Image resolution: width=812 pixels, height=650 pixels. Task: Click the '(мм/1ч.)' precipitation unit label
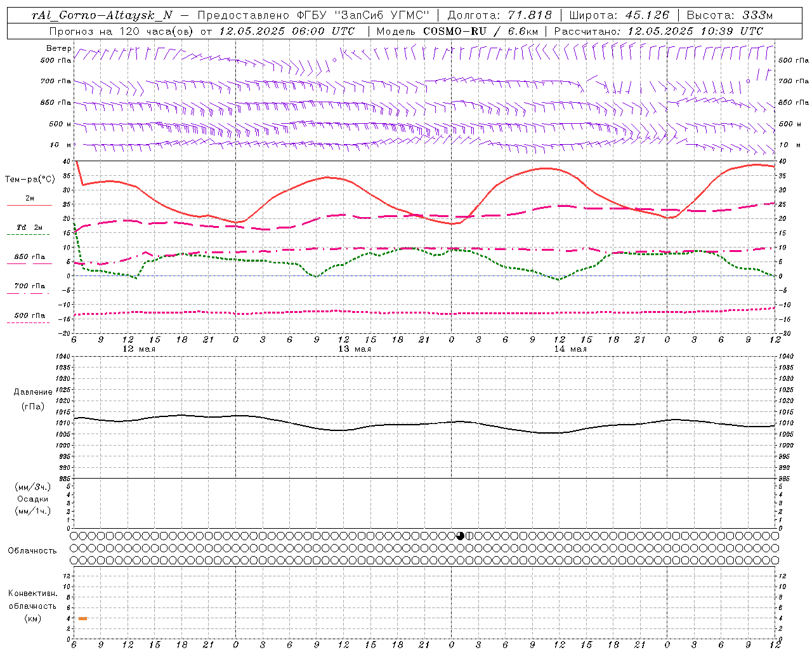33,511
